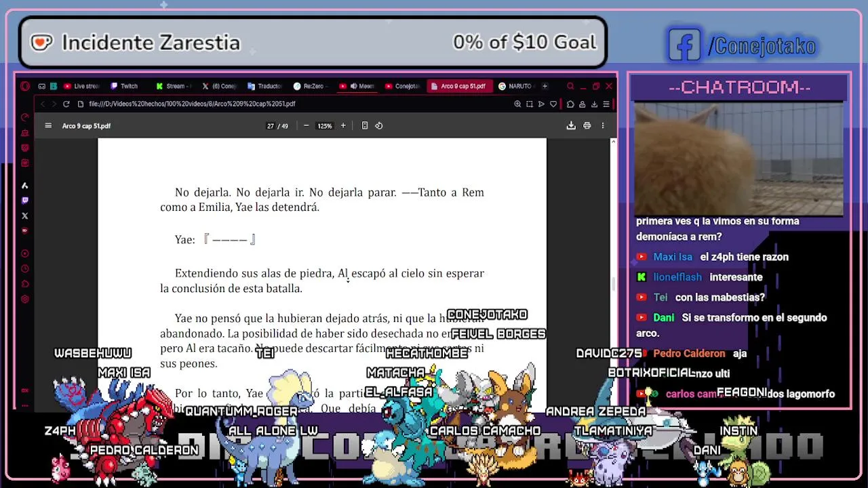The height and width of the screenshot is (488, 868).
Task: Open the find-in-page magnifier icon
Action: pyautogui.click(x=517, y=104)
